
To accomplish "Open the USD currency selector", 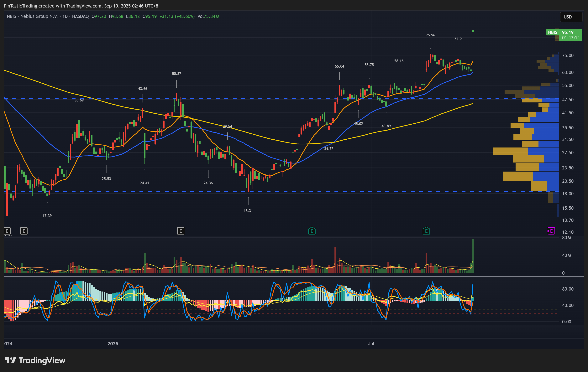I will click(x=571, y=17).
